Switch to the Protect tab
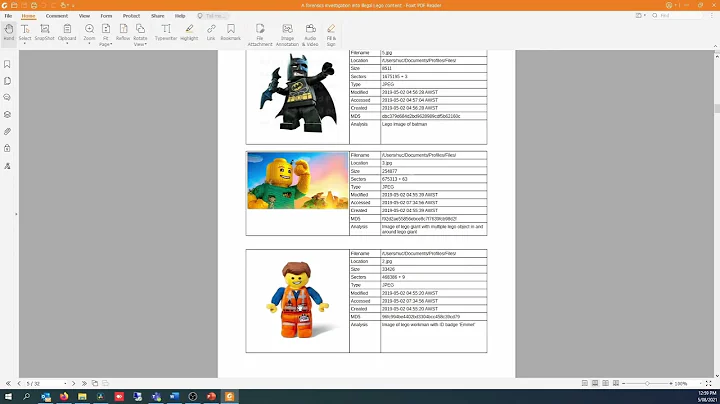This screenshot has height=404, width=720. 131,16
